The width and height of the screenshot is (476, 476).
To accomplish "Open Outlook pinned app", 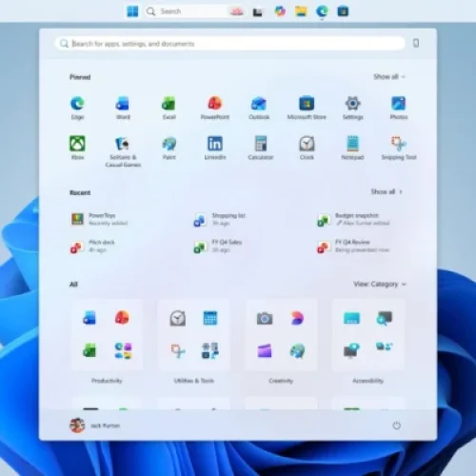I will tap(259, 108).
